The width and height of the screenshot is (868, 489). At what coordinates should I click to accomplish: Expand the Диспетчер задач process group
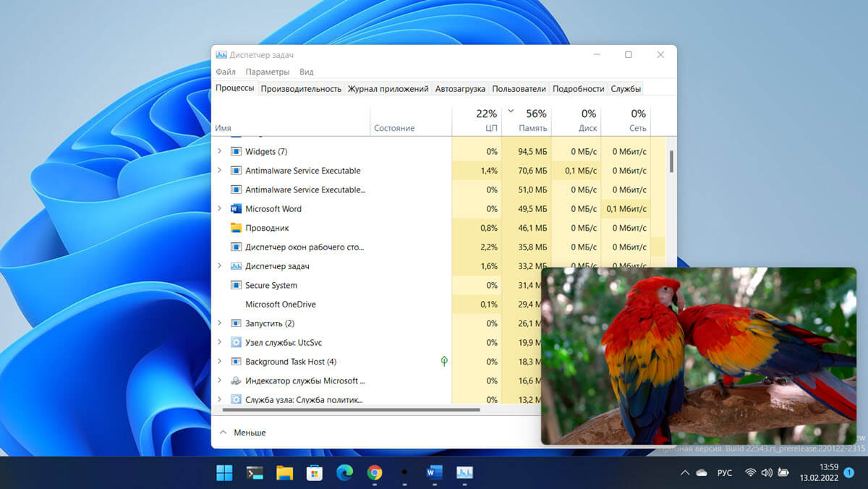(x=220, y=266)
